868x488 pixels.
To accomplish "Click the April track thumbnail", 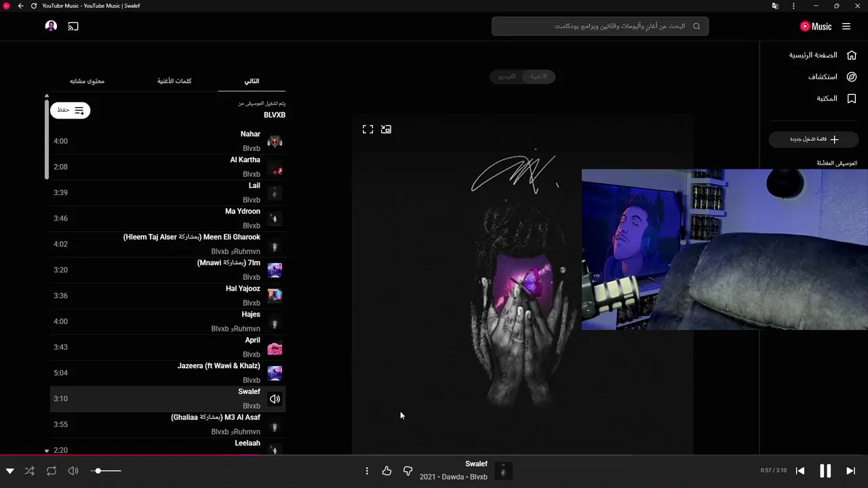I will [x=275, y=347].
